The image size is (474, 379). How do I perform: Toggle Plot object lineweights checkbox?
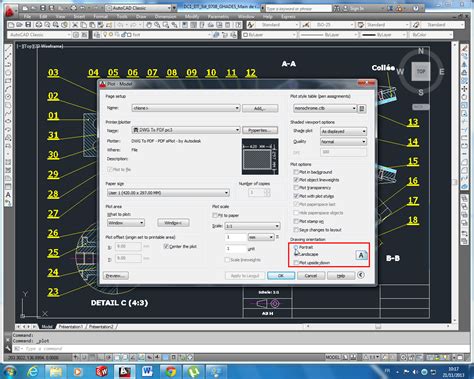click(x=296, y=180)
